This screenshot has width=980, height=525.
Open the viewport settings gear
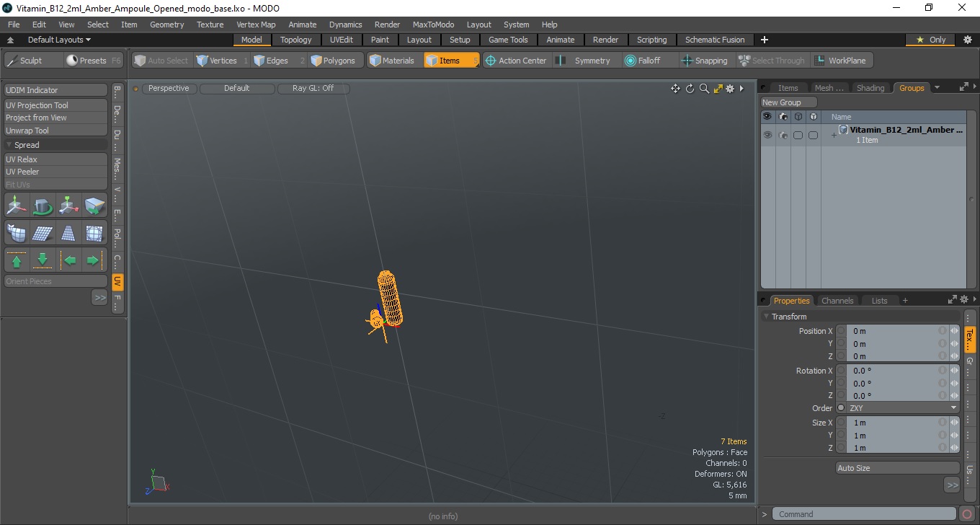click(x=730, y=89)
